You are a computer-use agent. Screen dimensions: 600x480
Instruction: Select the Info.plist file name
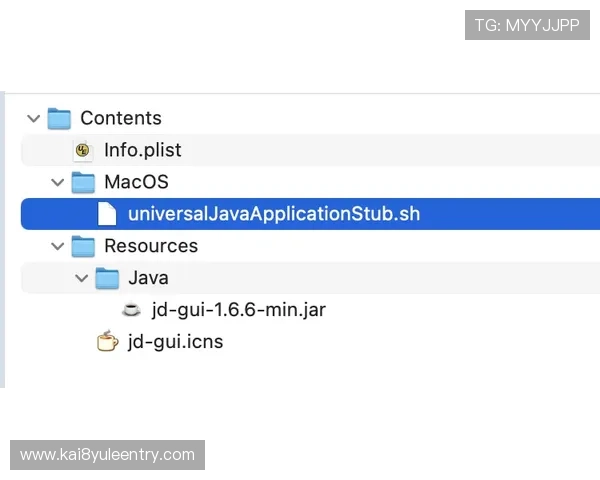(x=143, y=150)
